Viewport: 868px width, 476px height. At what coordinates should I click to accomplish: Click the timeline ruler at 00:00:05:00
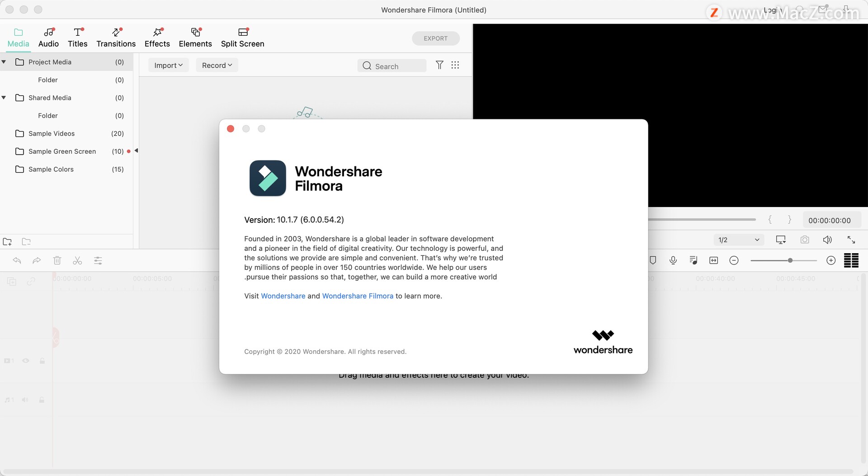152,279
